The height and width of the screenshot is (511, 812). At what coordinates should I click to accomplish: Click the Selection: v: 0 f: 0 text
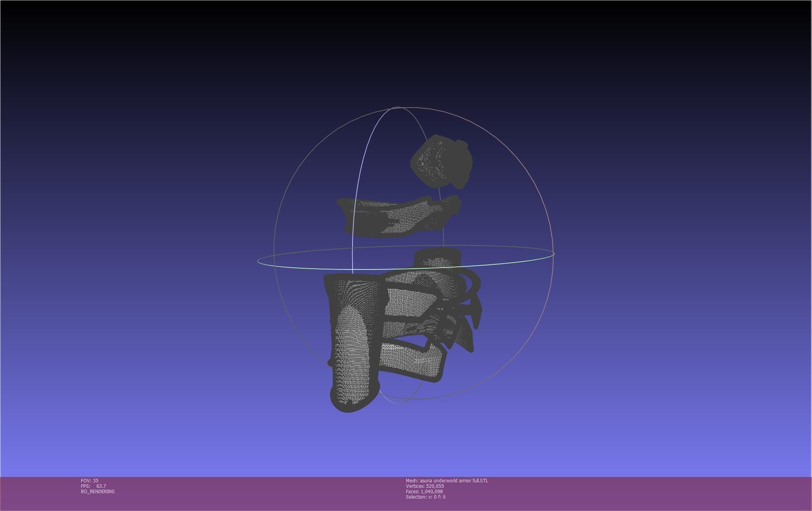pos(425,497)
